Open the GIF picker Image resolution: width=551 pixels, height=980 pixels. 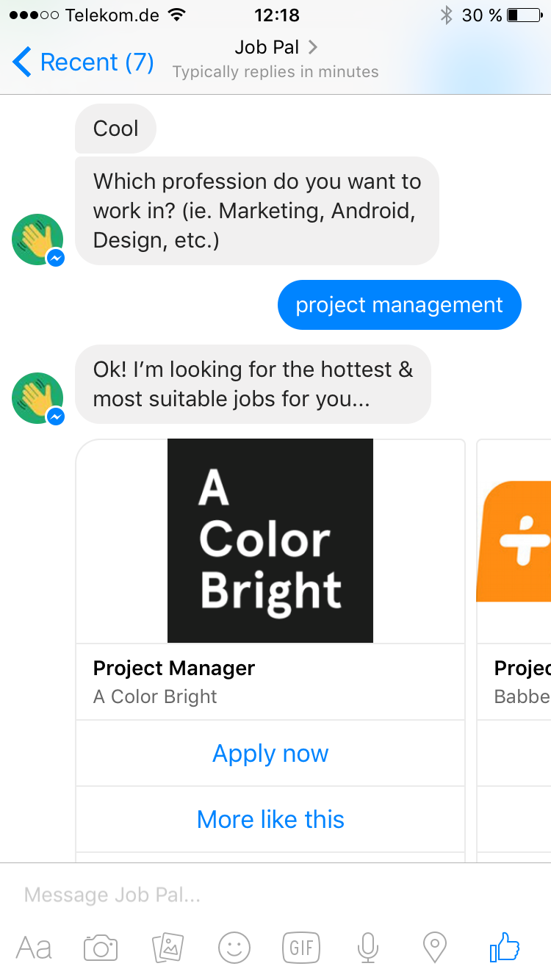(301, 948)
